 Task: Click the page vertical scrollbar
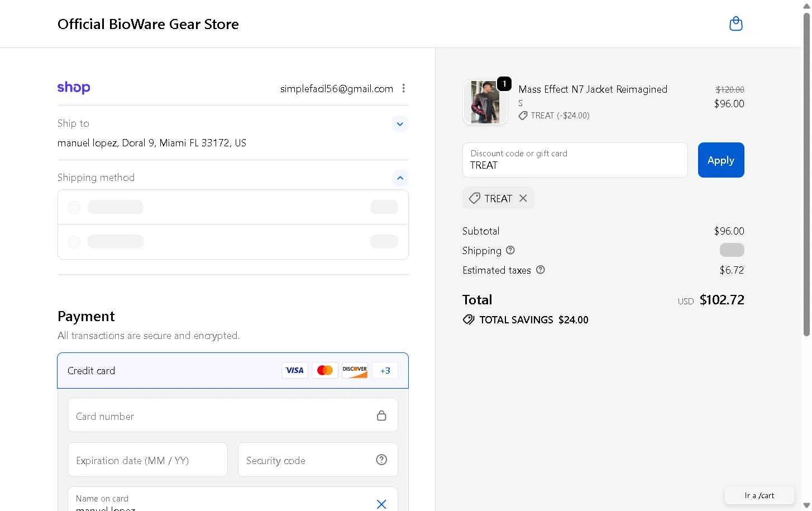(806, 173)
